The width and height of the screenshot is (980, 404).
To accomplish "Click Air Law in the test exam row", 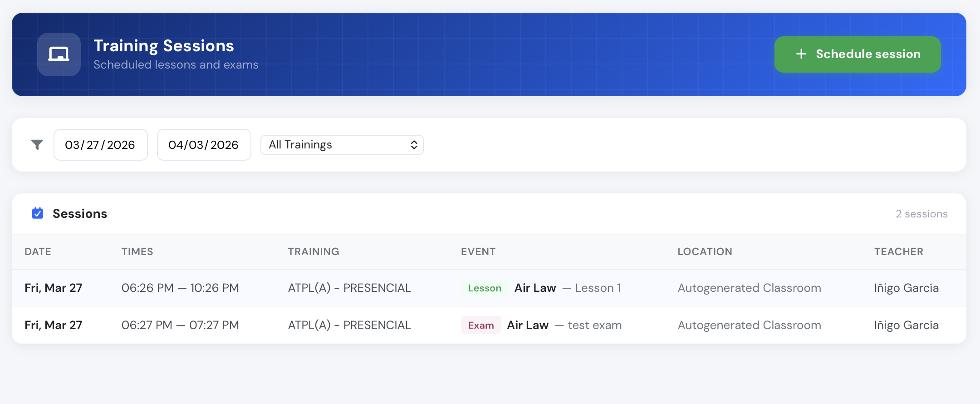I will 528,325.
